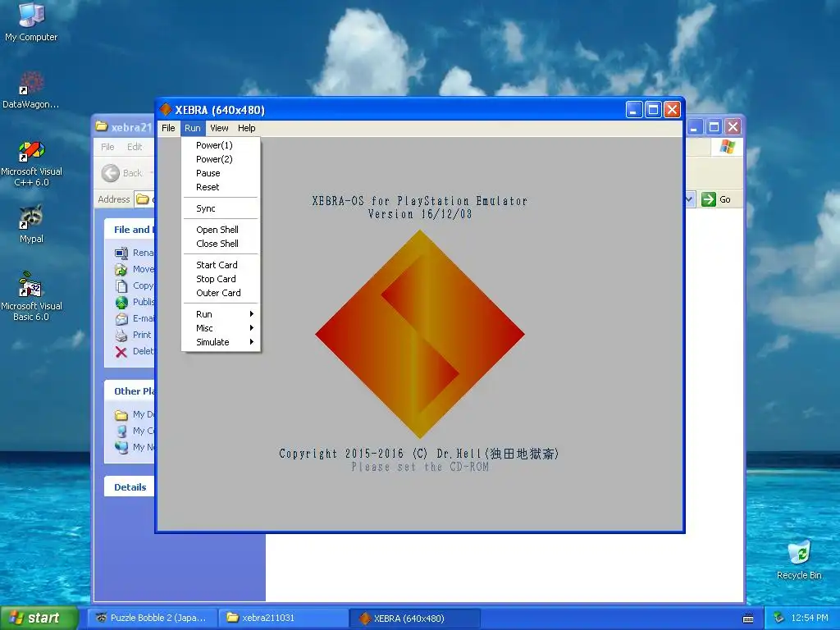Expand the Run submenu
This screenshot has width=840, height=630.
pos(221,314)
